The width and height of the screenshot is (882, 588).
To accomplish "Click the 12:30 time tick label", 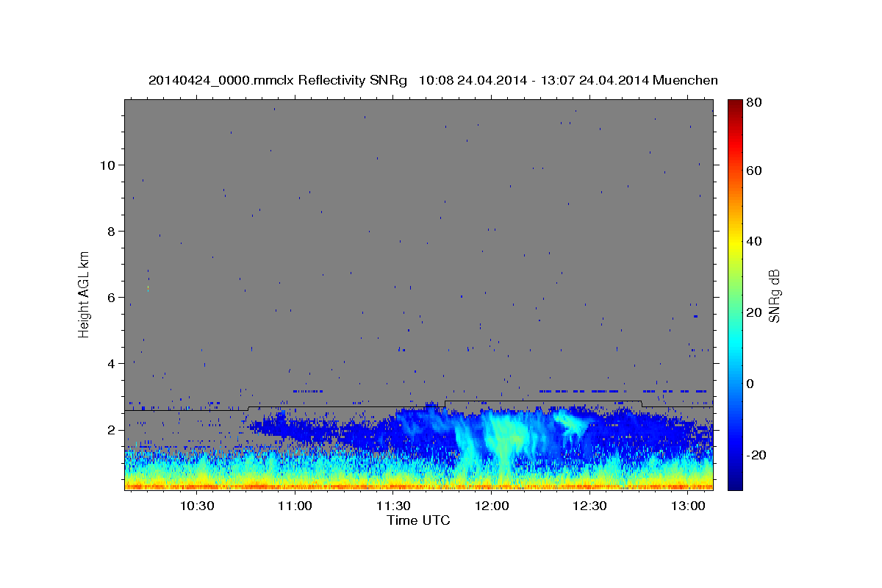I will tap(589, 506).
